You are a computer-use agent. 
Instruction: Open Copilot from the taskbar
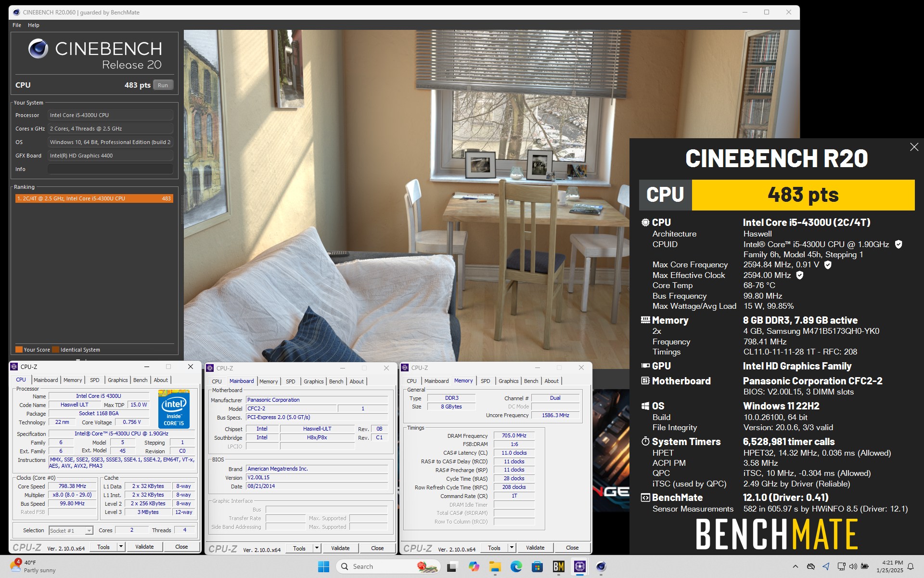pyautogui.click(x=474, y=566)
